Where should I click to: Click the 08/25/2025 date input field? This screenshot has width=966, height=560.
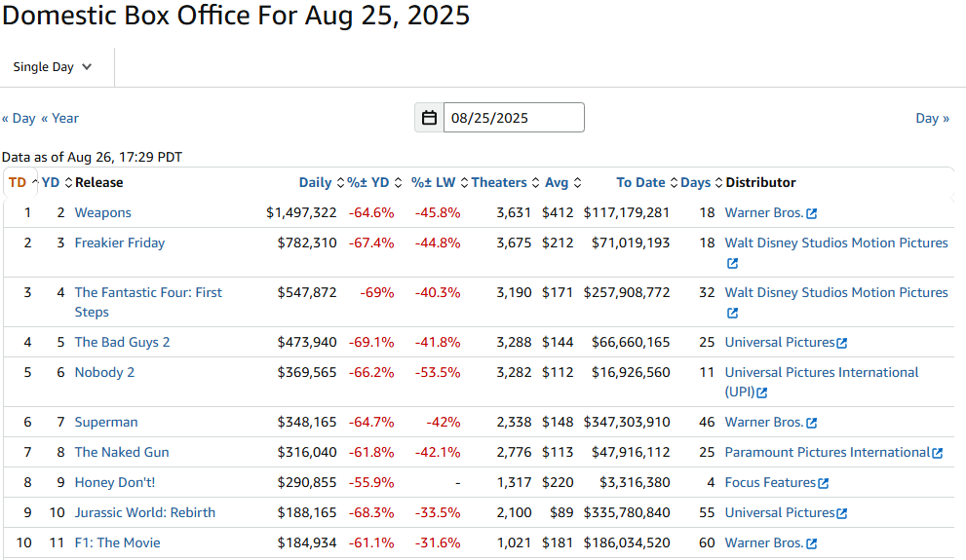click(x=514, y=118)
